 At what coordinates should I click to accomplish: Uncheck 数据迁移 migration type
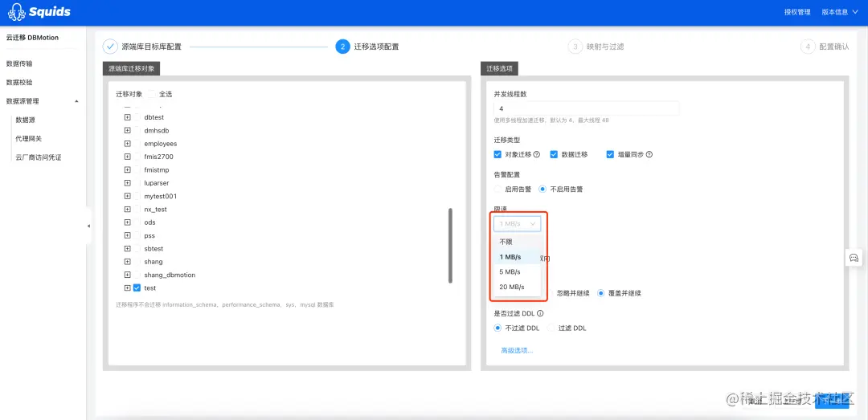click(554, 154)
